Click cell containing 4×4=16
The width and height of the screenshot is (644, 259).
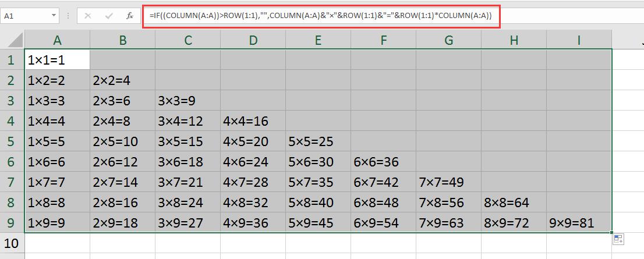(x=253, y=121)
